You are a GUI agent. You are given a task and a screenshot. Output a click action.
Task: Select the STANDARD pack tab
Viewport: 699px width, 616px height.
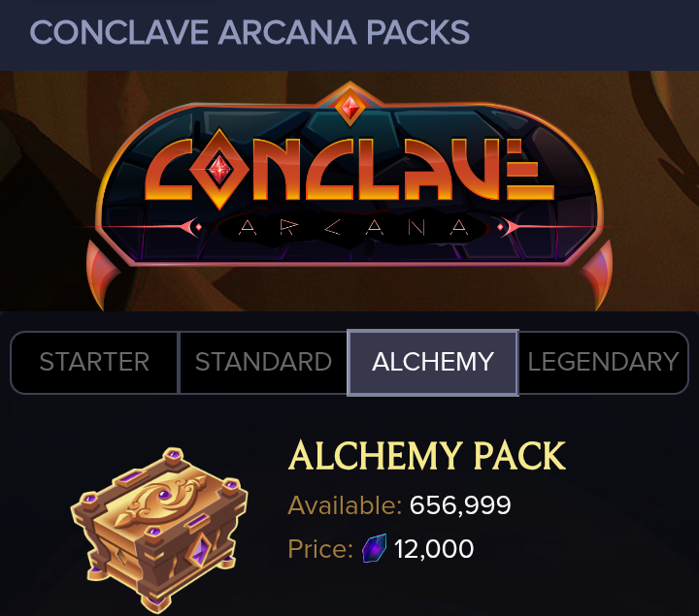click(263, 362)
